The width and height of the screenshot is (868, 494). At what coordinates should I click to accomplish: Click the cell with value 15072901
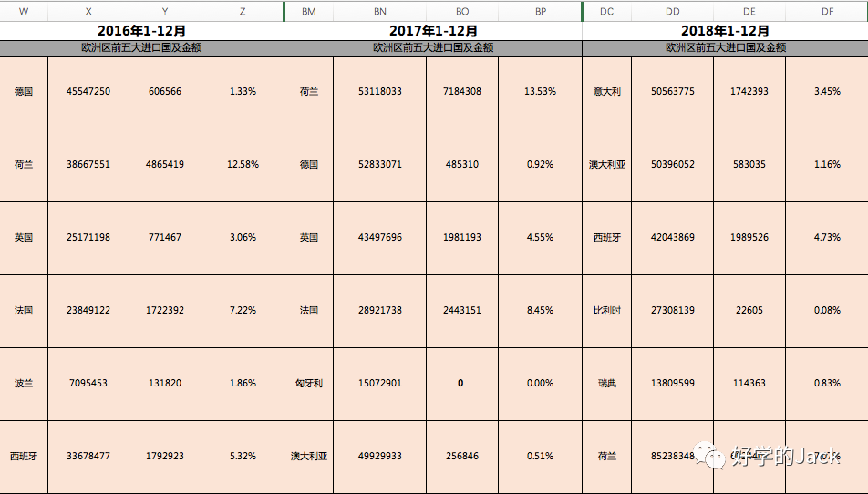(x=379, y=384)
